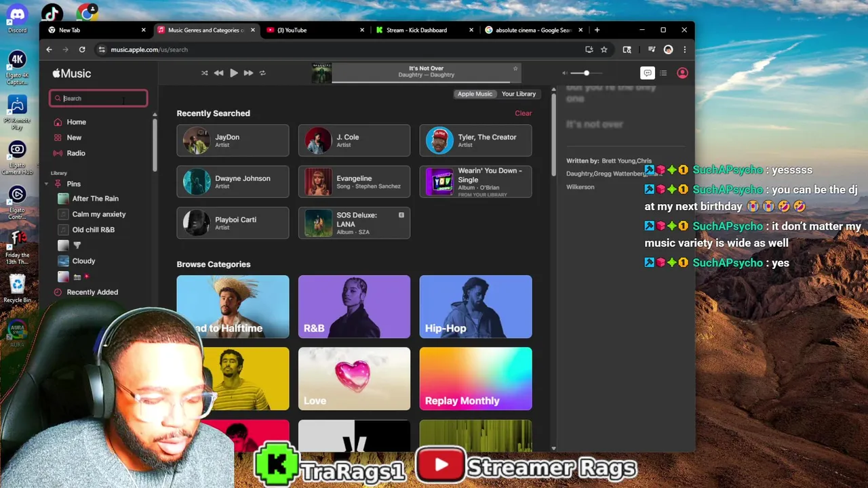This screenshot has height=488, width=868.
Task: Open a new browser tab
Action: (597, 30)
